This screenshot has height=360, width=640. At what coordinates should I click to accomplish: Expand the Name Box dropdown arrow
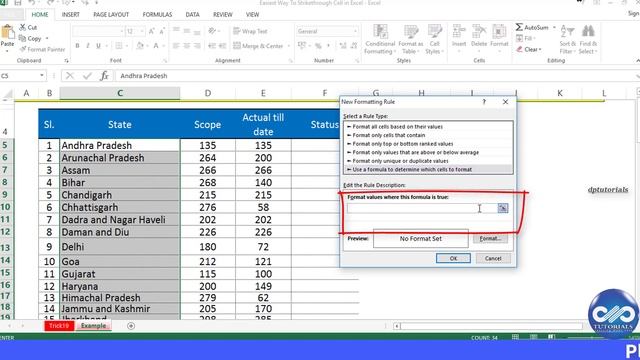tap(42, 76)
